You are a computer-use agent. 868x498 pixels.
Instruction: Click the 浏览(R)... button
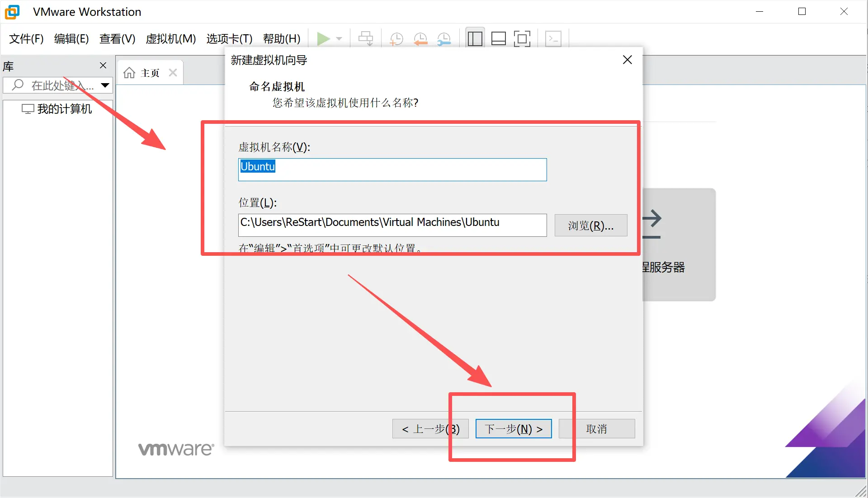591,225
